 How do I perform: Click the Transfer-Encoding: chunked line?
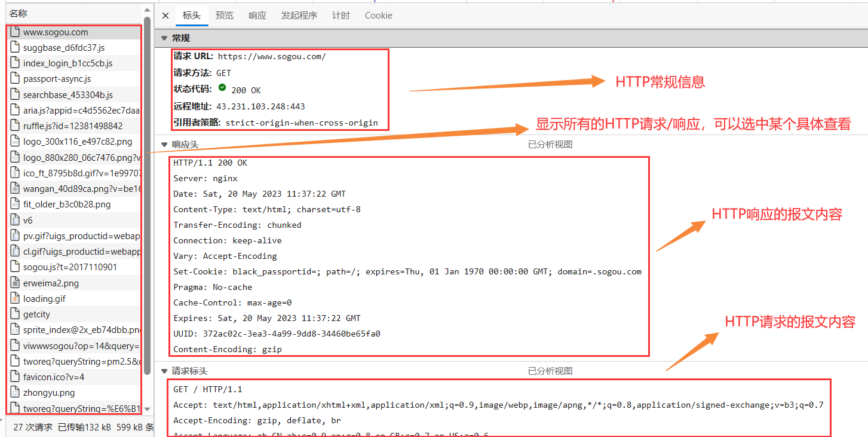tap(237, 225)
